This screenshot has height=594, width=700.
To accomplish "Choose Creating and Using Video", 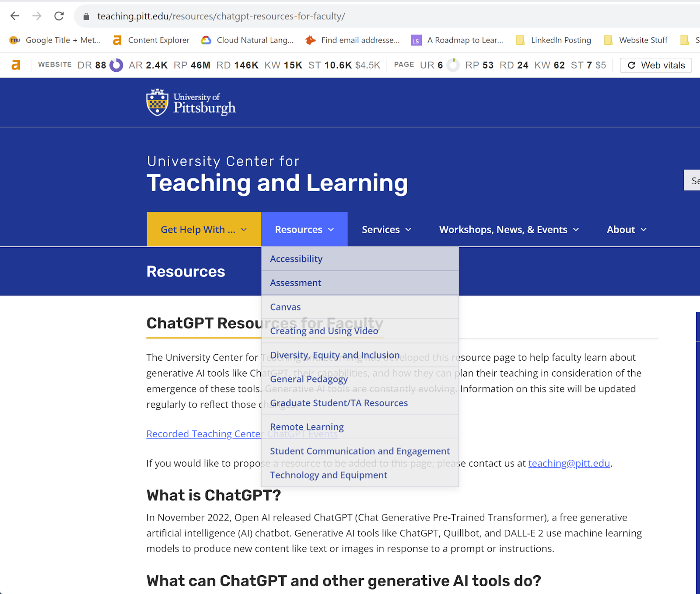I will click(x=360, y=331).
